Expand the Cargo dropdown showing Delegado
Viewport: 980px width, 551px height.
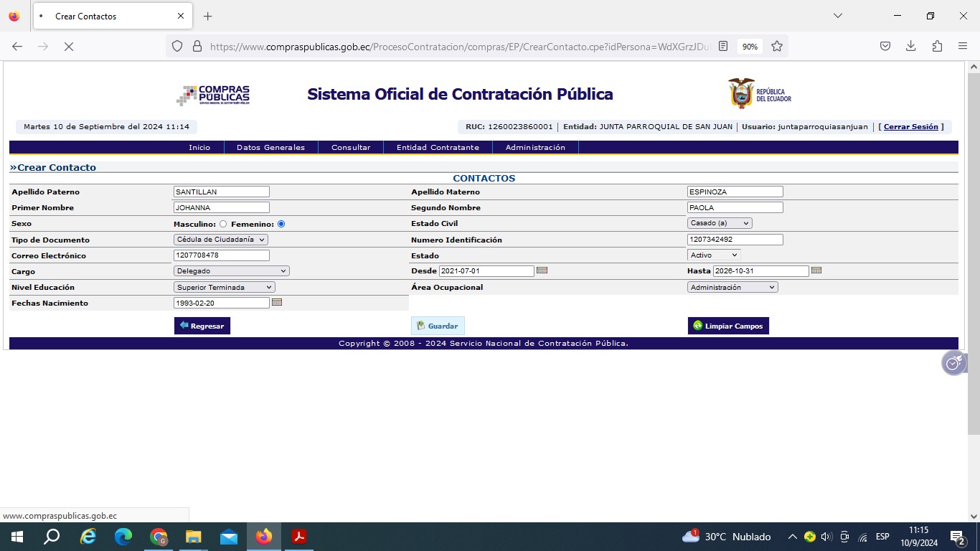point(231,271)
